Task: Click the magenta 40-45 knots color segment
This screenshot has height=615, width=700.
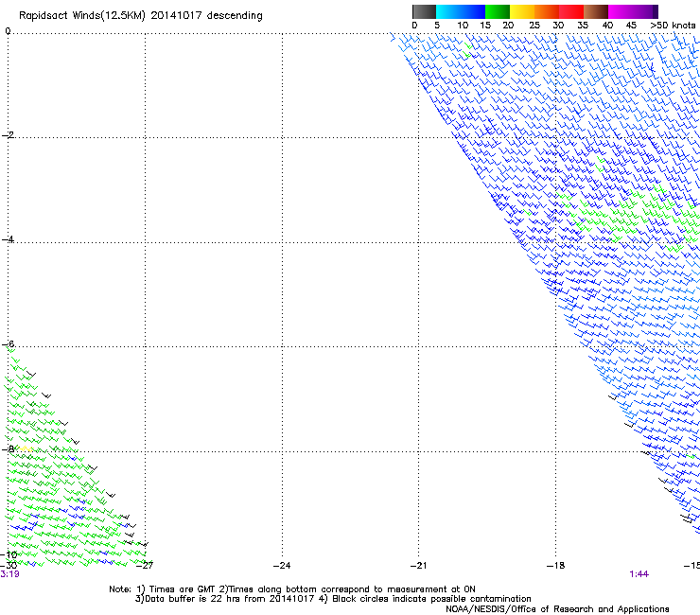Action: pos(621,11)
